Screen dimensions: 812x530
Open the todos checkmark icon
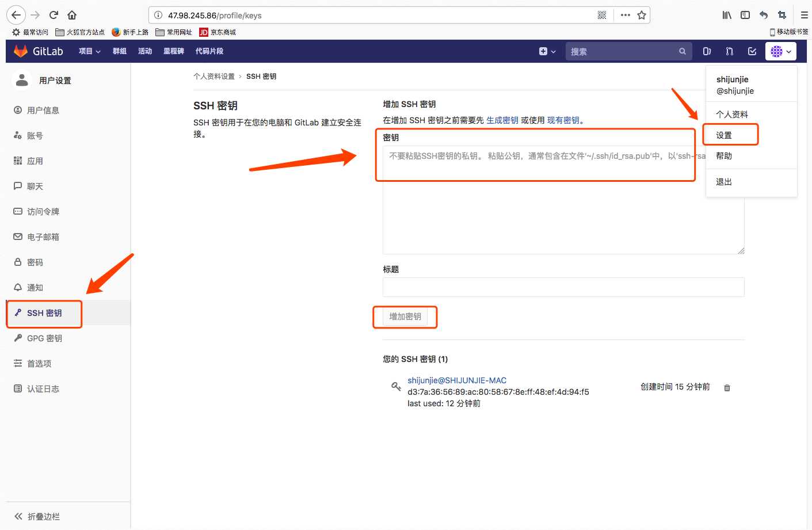[752, 51]
